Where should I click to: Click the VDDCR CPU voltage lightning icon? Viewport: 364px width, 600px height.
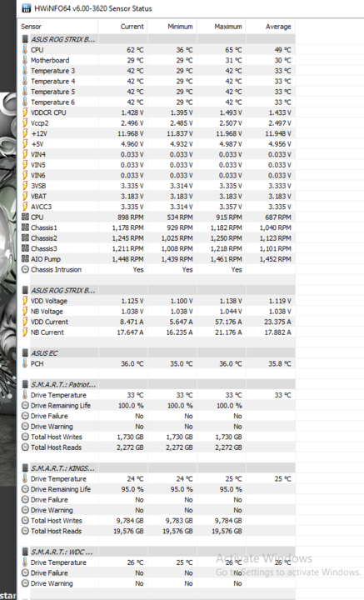[25, 112]
